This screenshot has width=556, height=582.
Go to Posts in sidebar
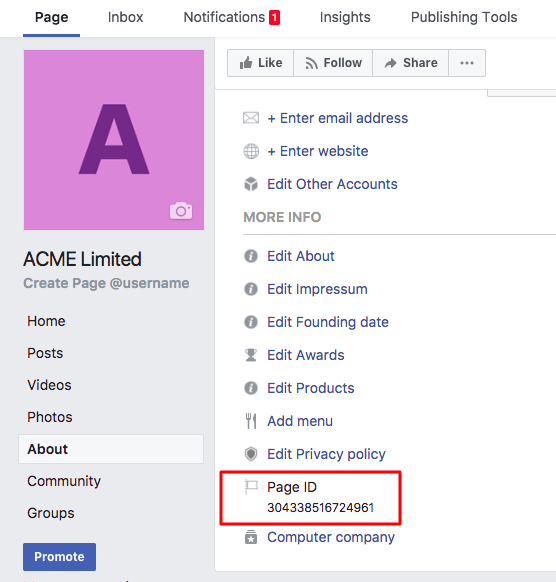(45, 353)
